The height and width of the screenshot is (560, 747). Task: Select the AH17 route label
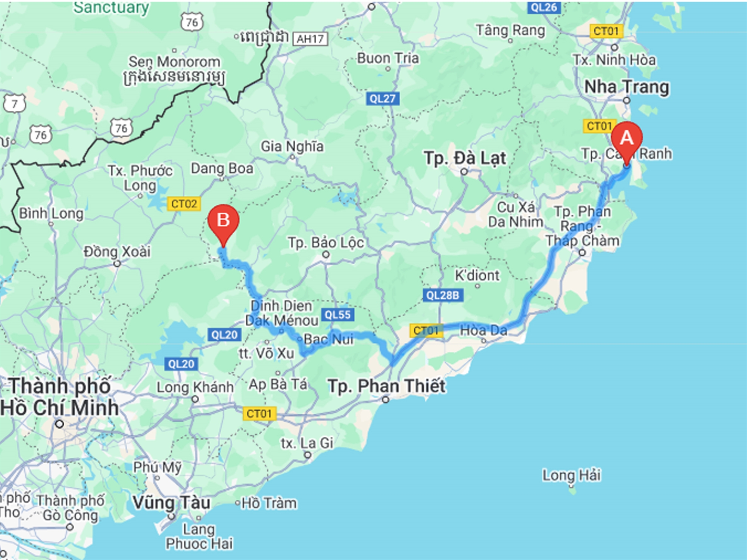tap(310, 39)
